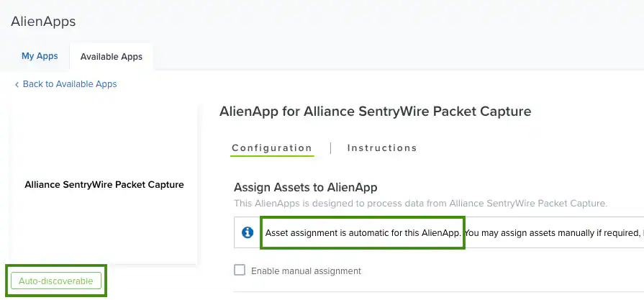Click the back chevron arrow icon
Image resolution: width=644 pixels, height=300 pixels.
coord(17,85)
